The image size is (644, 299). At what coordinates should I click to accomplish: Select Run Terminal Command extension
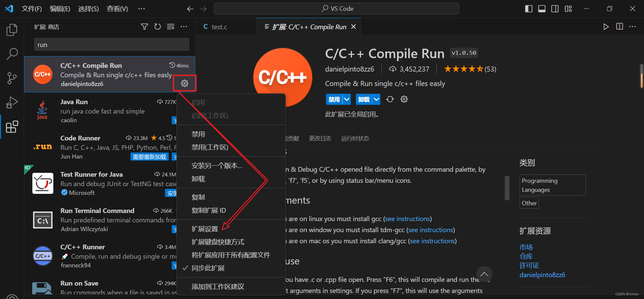tap(100, 220)
